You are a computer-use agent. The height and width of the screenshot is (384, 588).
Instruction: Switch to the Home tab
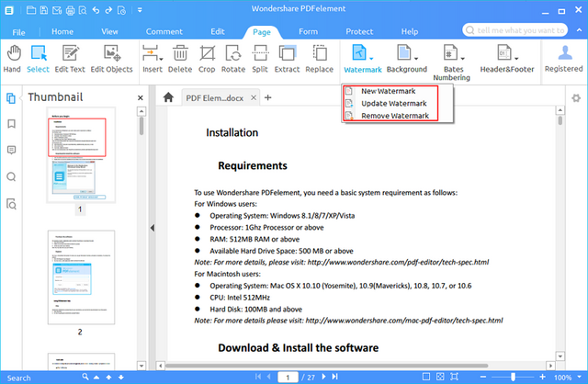62,32
